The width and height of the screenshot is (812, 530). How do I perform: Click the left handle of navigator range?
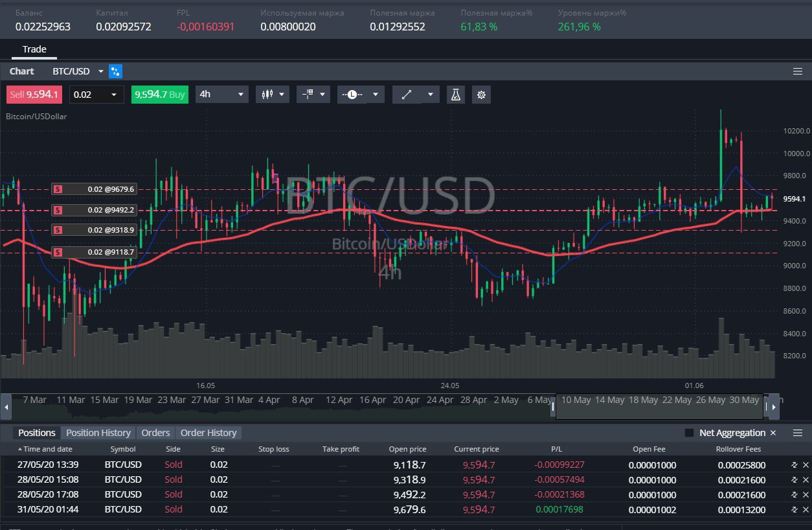click(553, 407)
